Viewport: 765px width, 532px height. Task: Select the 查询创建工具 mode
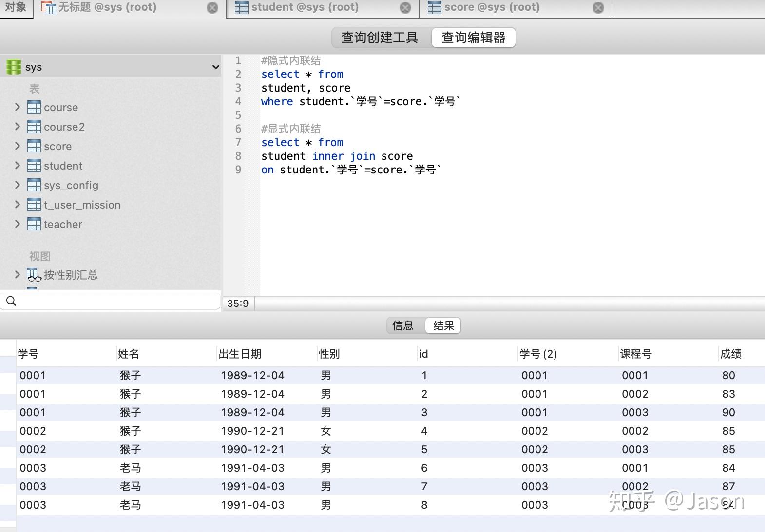tap(380, 38)
